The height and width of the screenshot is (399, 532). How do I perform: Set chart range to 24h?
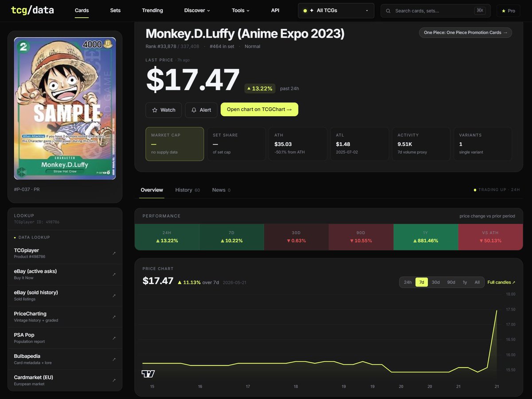[407, 282]
